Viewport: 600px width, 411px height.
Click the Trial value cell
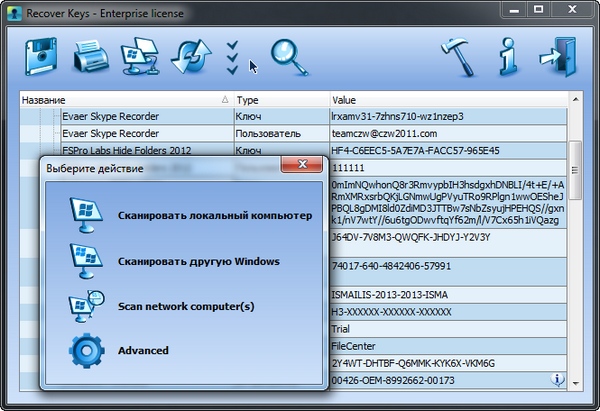point(448,329)
